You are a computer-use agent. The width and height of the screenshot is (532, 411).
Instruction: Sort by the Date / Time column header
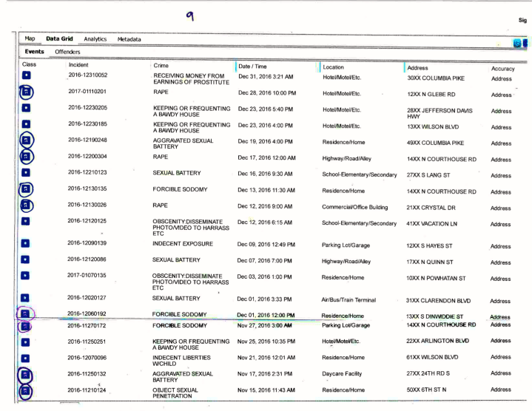pos(256,67)
